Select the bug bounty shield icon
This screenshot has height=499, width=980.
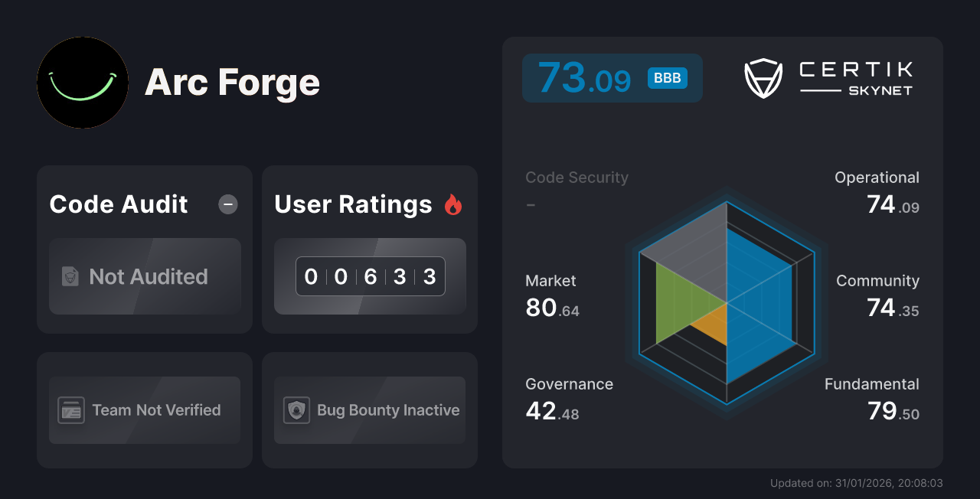[297, 410]
